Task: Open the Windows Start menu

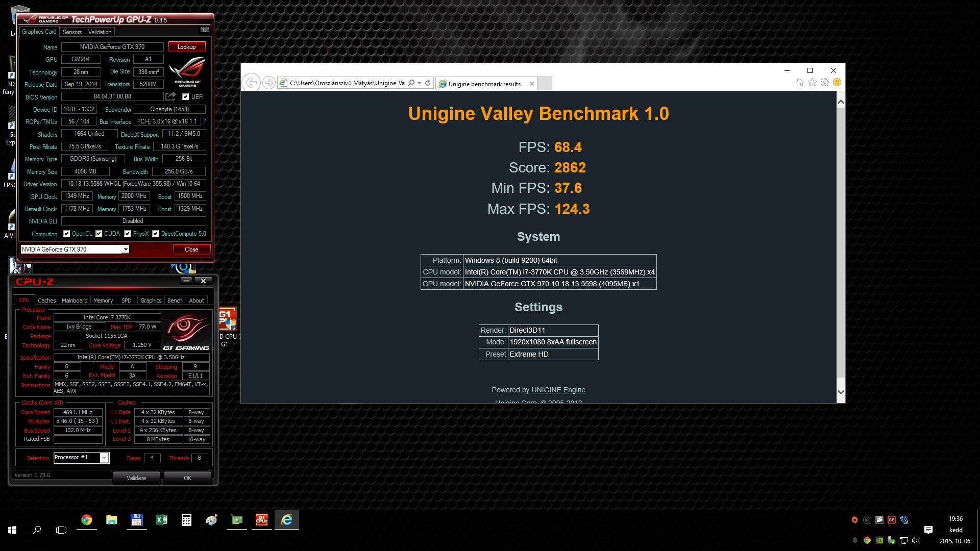Action: pos(12,530)
